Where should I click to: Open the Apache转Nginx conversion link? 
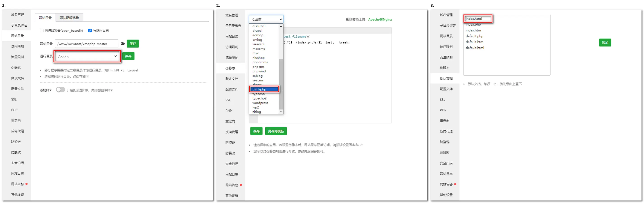point(380,20)
